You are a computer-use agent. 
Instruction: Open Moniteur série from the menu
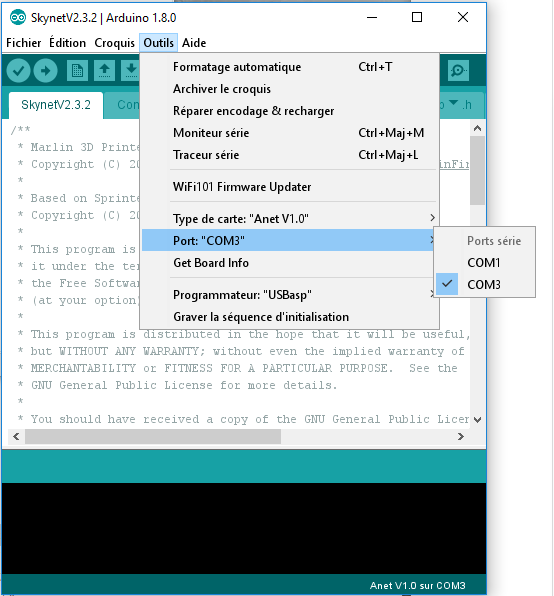(290, 133)
